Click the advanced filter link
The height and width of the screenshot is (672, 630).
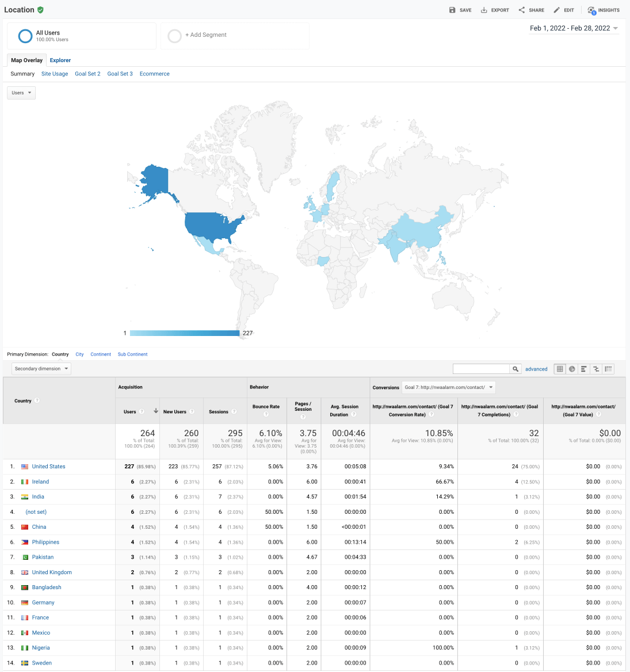[536, 369]
